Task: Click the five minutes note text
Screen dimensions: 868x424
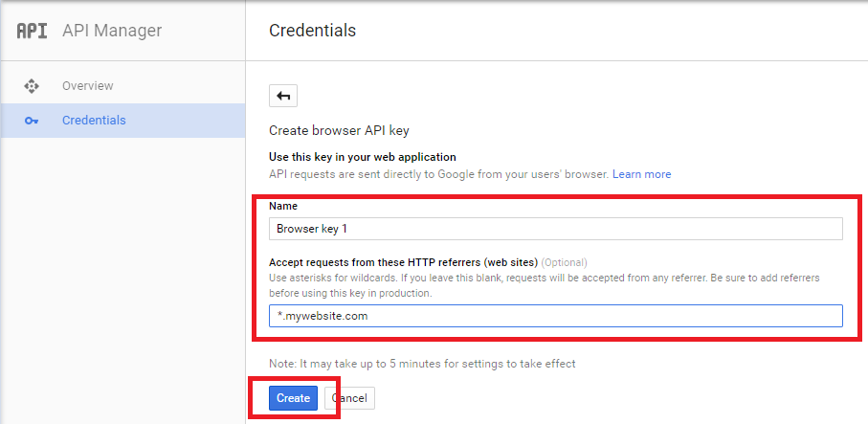Action: pos(422,364)
